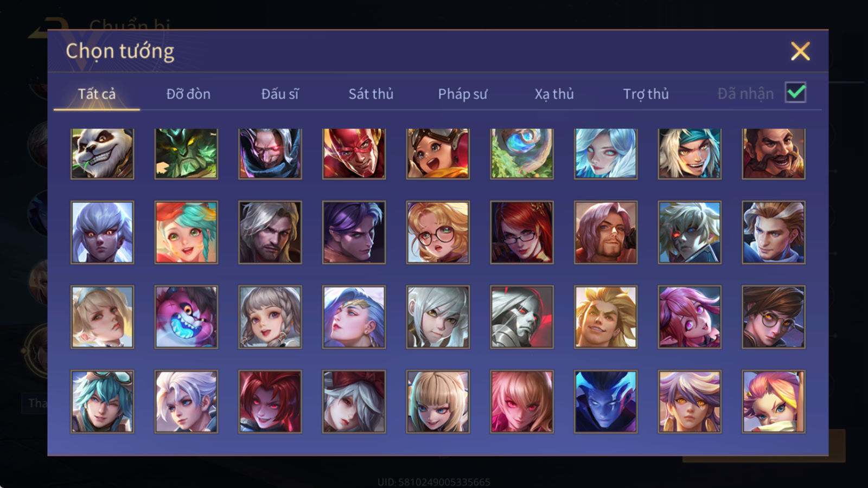Select the Đấu sĩ tab

[280, 94]
